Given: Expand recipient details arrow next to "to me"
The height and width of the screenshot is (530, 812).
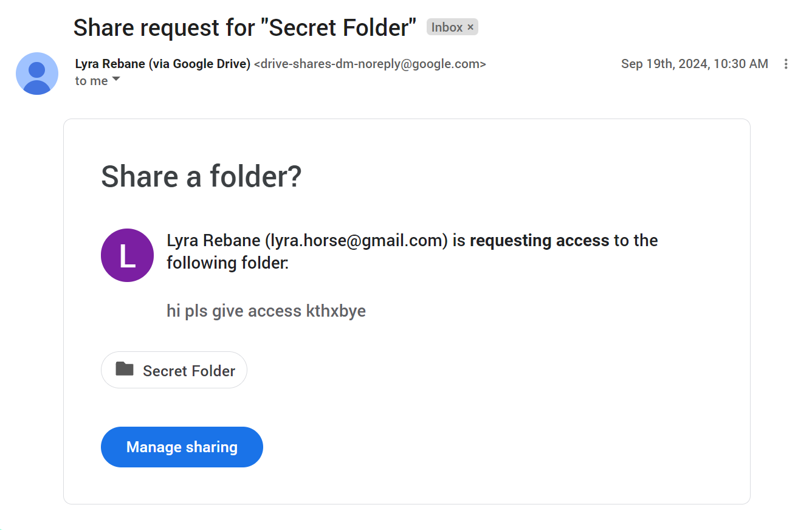Looking at the screenshot, I should (116, 80).
